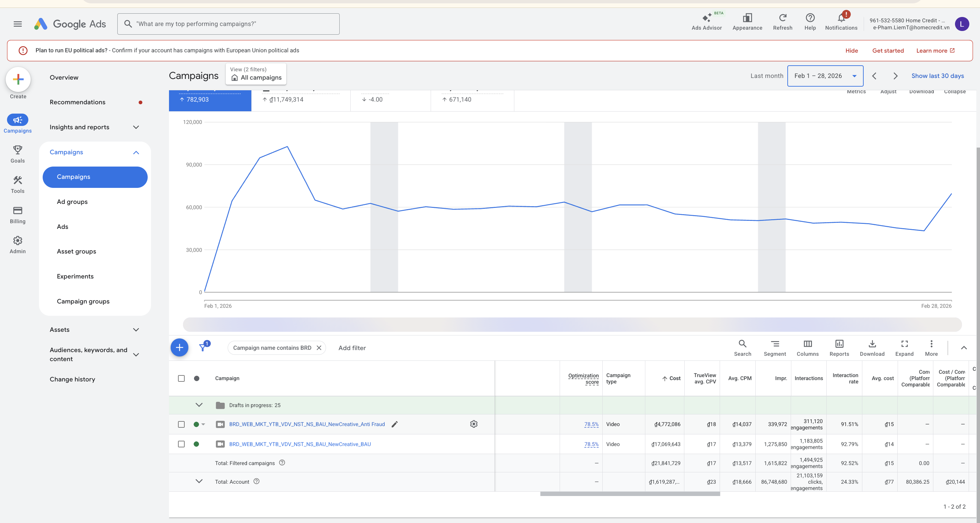
Task: Select all campaigns with header checkbox
Action: [181, 378]
